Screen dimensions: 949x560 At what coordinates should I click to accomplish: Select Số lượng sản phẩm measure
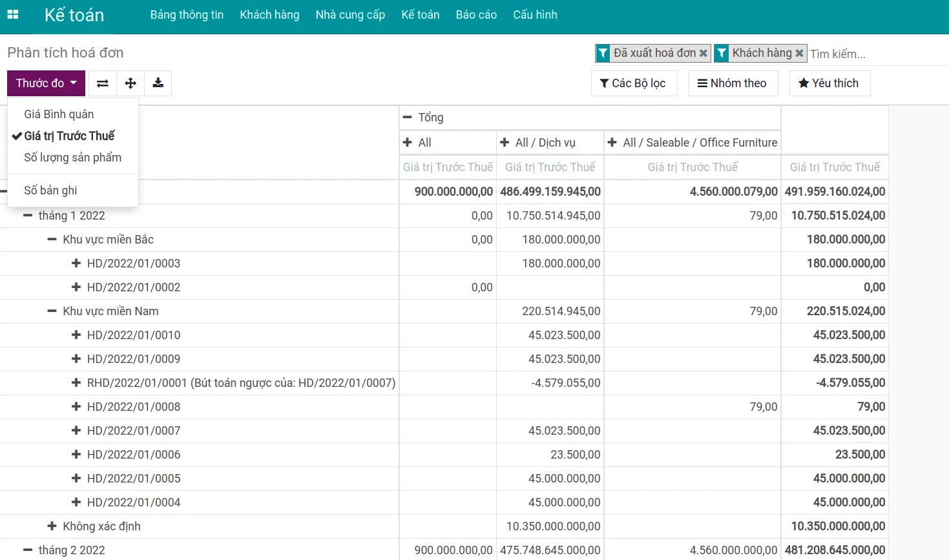pyautogui.click(x=73, y=158)
